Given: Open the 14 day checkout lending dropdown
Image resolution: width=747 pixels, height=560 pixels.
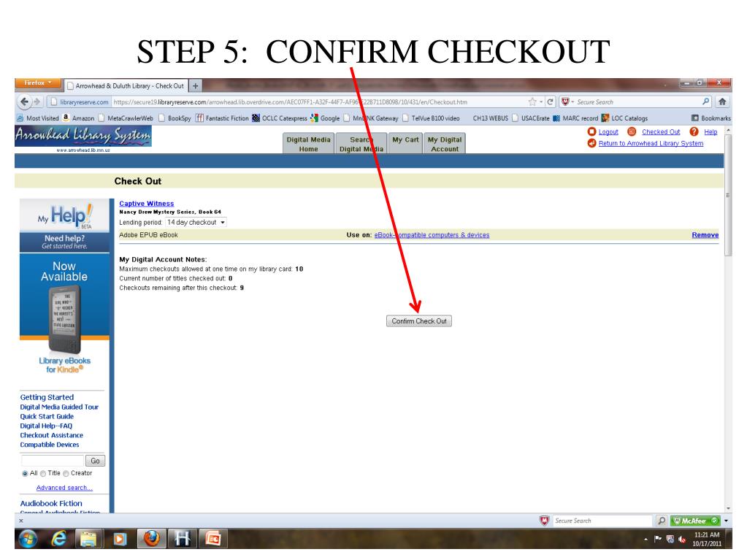Looking at the screenshot, I should (x=196, y=223).
